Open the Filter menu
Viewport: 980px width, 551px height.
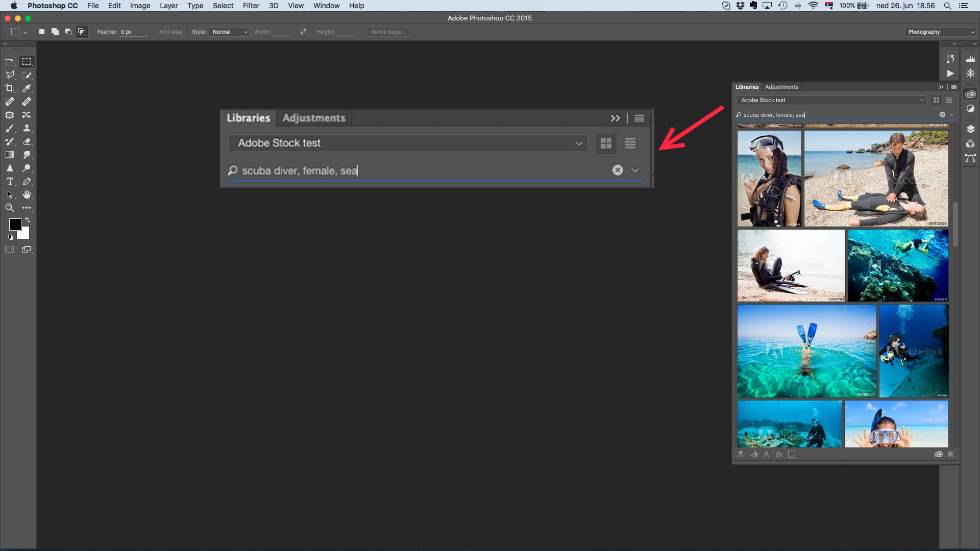pos(251,6)
